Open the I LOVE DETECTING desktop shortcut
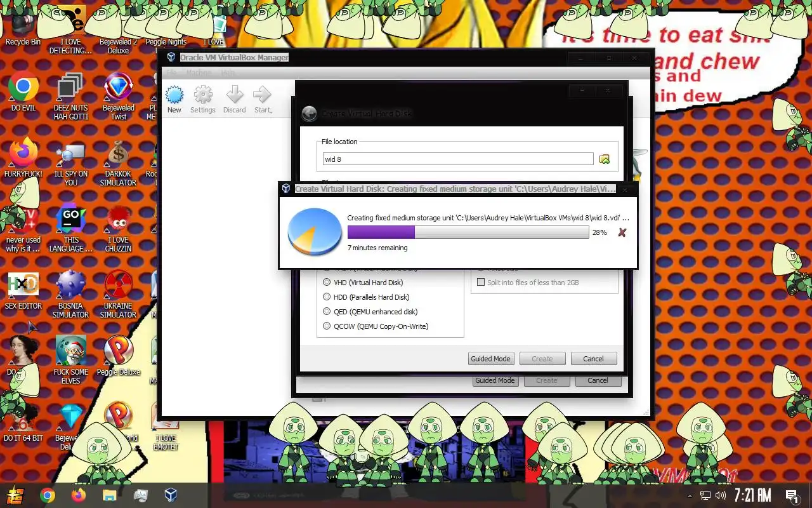Screen dimensions: 812x508 pos(70,30)
